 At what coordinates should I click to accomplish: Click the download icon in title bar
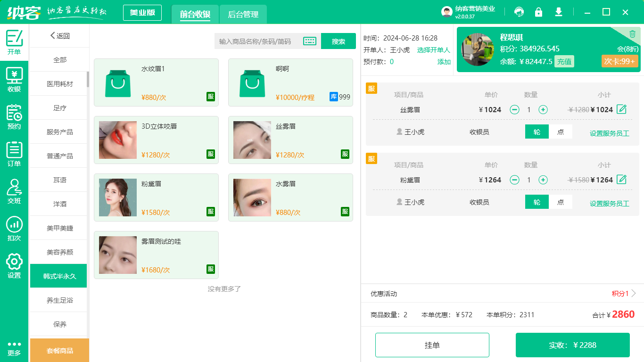(x=559, y=12)
